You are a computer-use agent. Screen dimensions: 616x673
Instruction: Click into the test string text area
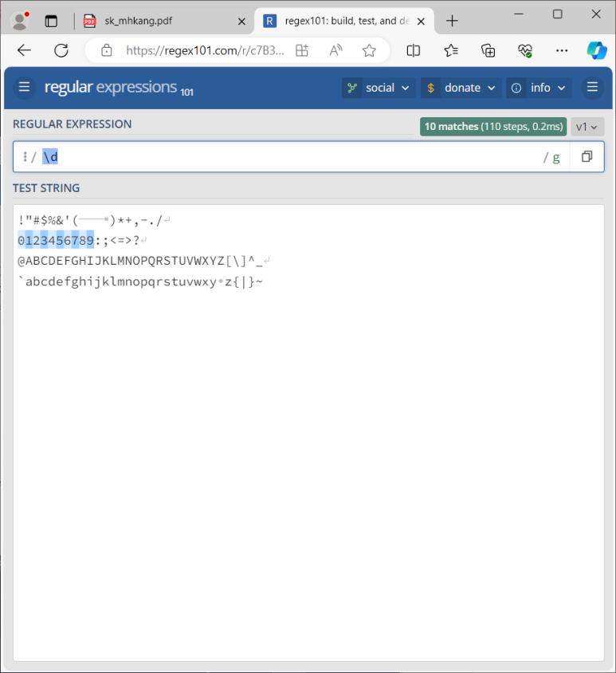coord(308,433)
